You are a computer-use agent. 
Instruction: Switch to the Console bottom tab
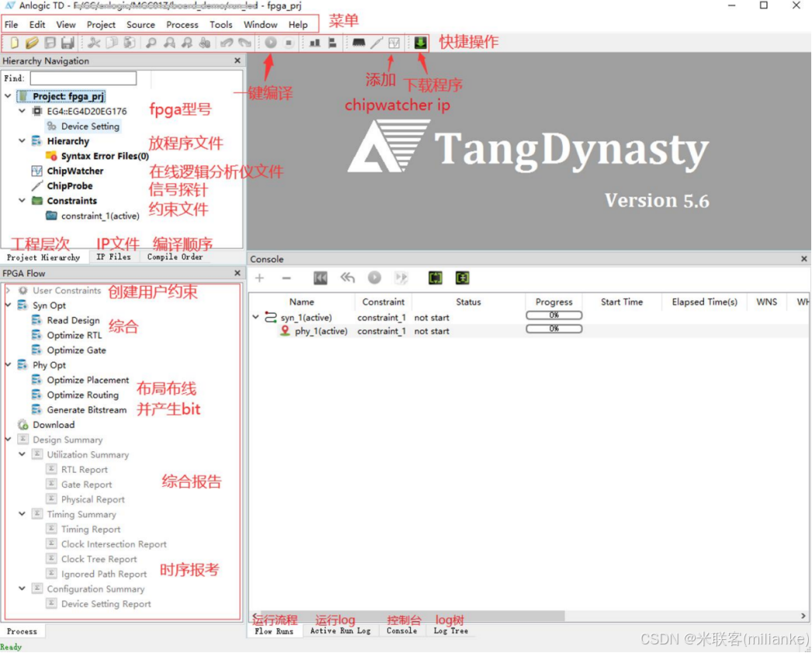pyautogui.click(x=401, y=630)
